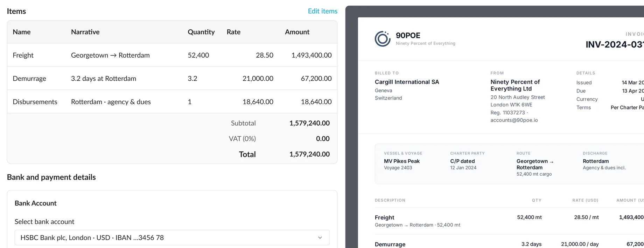Click the Narrative column header
This screenshot has height=248, width=644.
85,32
